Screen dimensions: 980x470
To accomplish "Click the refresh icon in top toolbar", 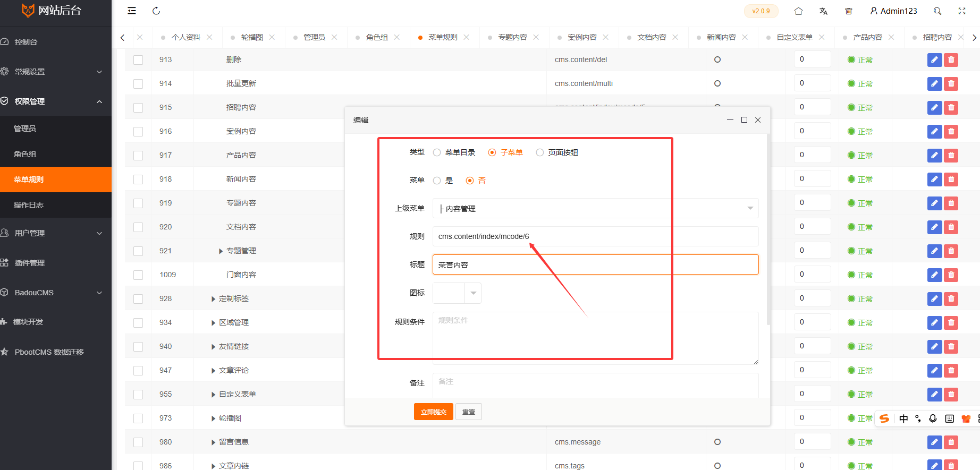I will (x=156, y=11).
